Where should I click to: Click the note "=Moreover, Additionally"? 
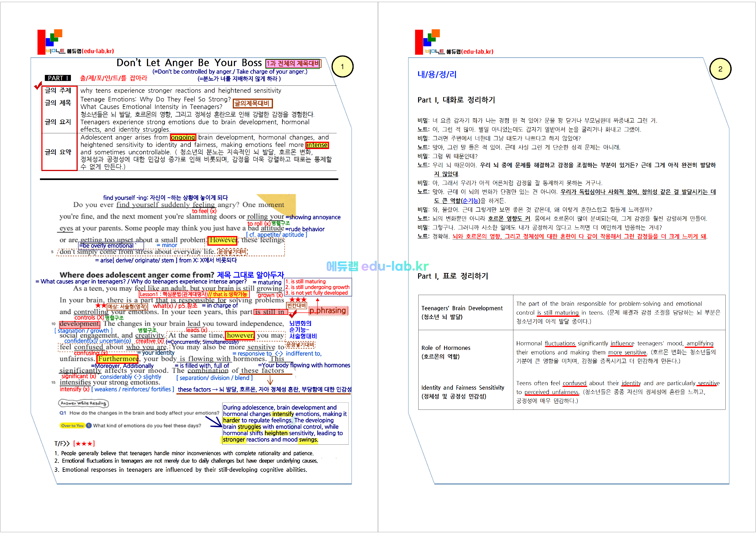pyautogui.click(x=122, y=366)
